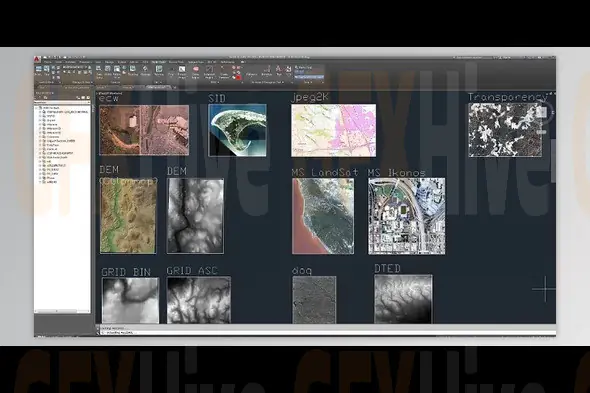Screen dimensions: 590x393
Task: Select the ecw aerial image
Action: point(144,130)
